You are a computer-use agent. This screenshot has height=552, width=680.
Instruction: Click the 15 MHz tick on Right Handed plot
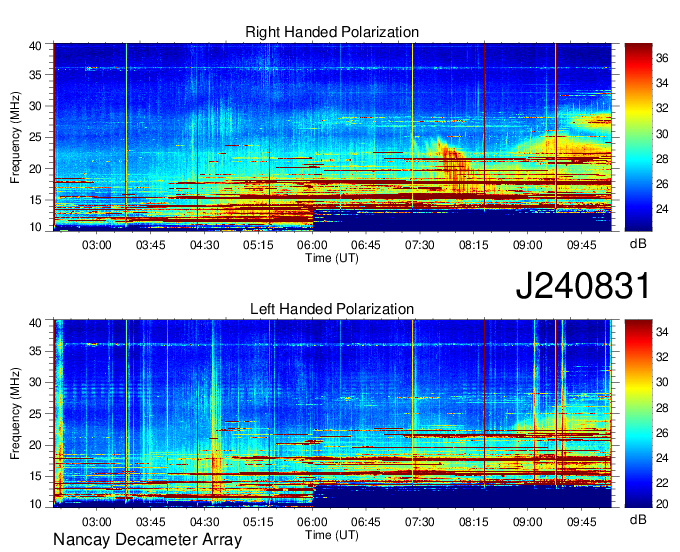pyautogui.click(x=35, y=200)
